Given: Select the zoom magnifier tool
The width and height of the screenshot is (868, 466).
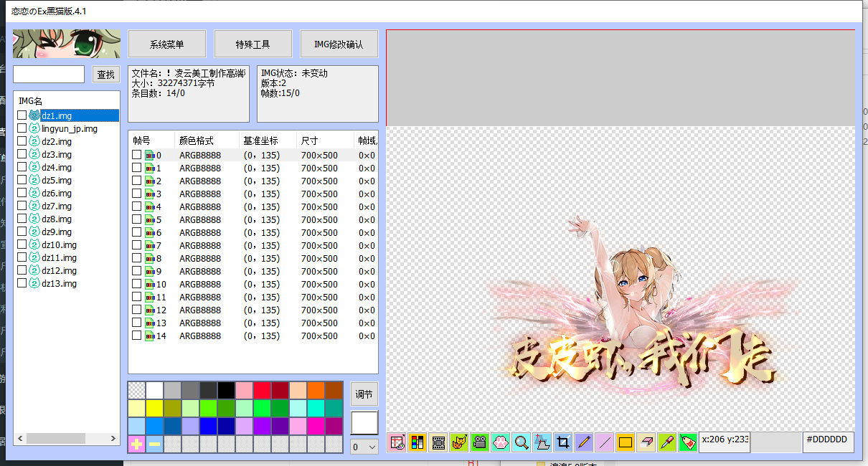Looking at the screenshot, I should pos(521,442).
